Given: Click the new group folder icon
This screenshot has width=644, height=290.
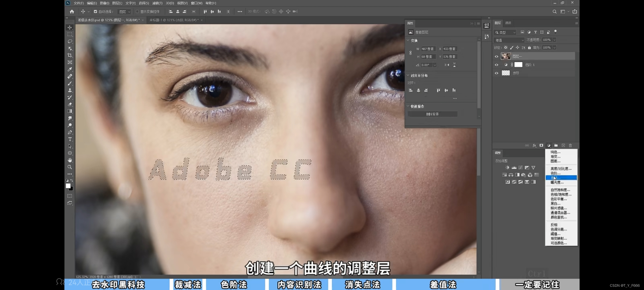Looking at the screenshot, I should [556, 146].
